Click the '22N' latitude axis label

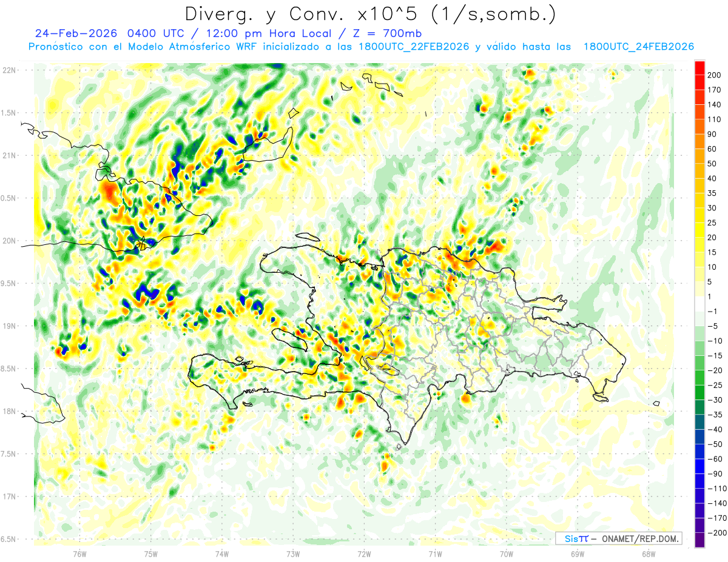[9, 70]
